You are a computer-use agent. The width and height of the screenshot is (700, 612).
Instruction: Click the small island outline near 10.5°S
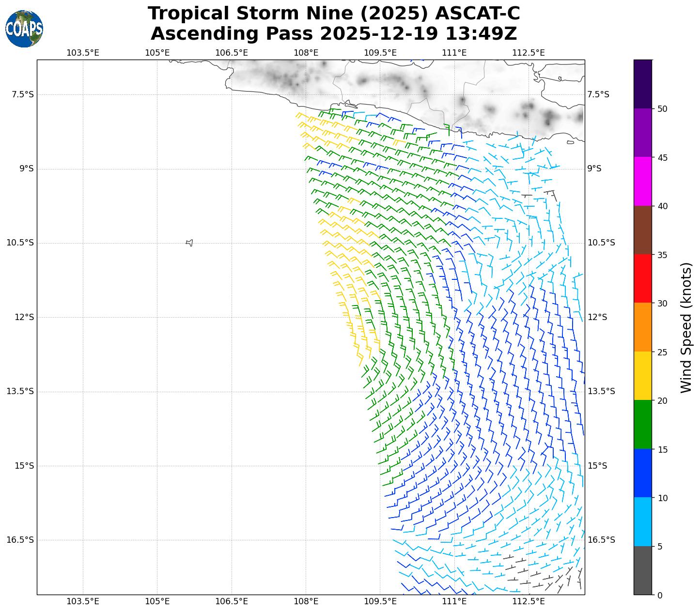pos(189,243)
